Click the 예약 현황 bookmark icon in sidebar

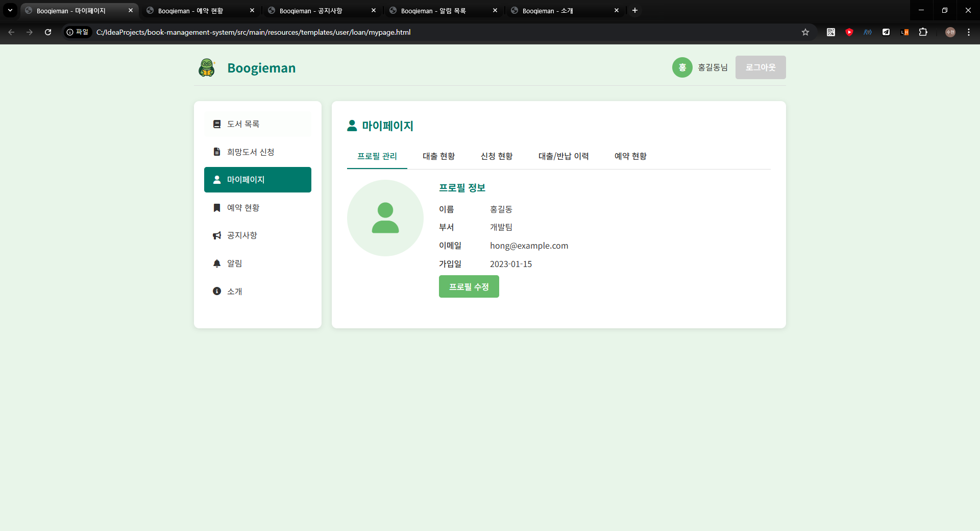217,207
